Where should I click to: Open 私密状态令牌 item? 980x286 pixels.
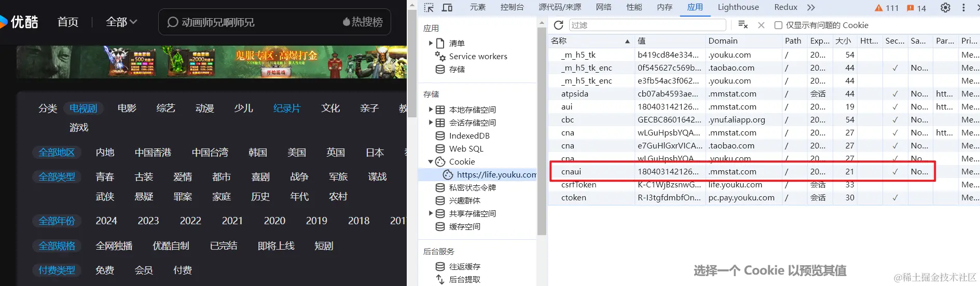click(472, 187)
